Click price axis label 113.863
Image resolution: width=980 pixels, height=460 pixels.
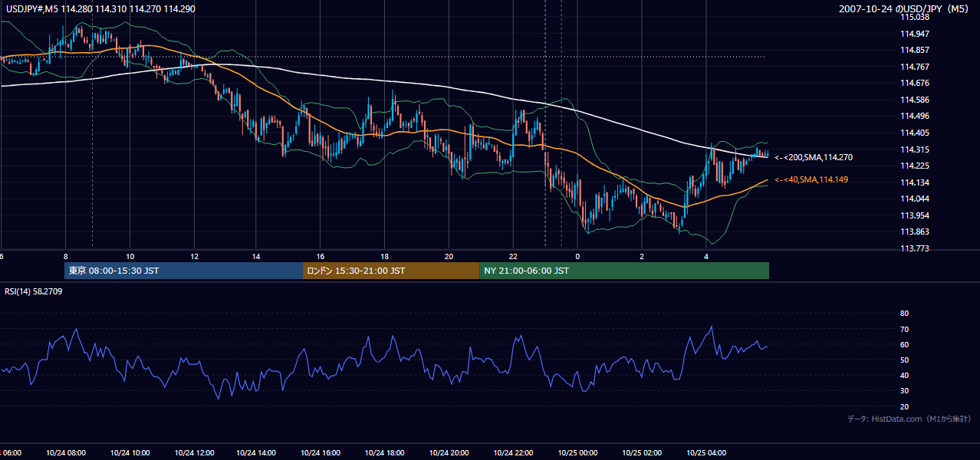(x=916, y=232)
